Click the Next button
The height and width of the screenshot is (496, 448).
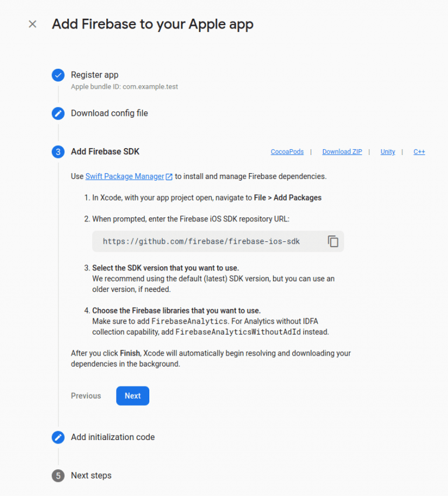point(132,396)
